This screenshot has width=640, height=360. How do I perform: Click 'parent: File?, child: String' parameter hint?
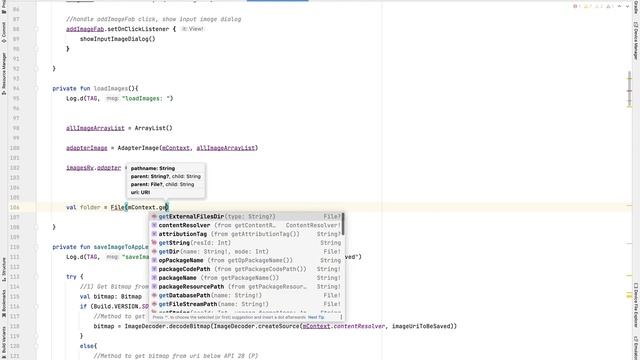[x=162, y=184]
